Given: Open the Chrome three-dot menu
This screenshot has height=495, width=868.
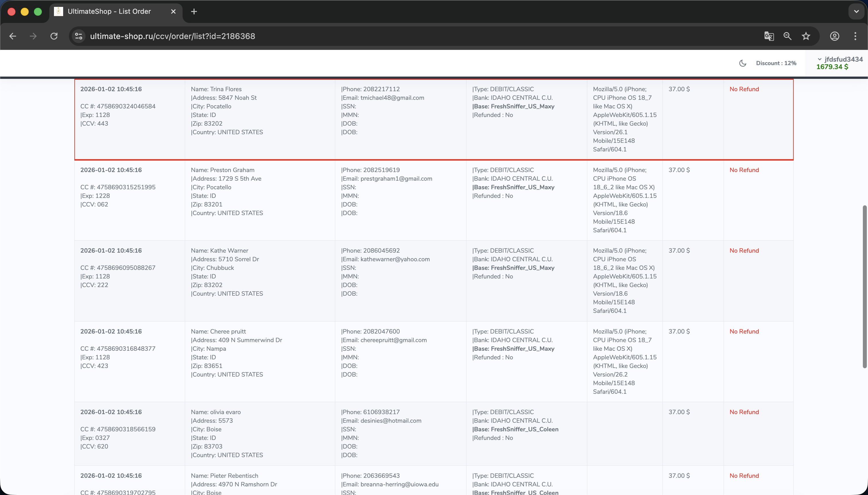Looking at the screenshot, I should pyautogui.click(x=855, y=36).
